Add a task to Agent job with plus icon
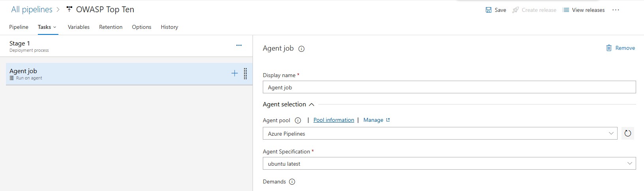This screenshot has width=644, height=191. pos(234,73)
